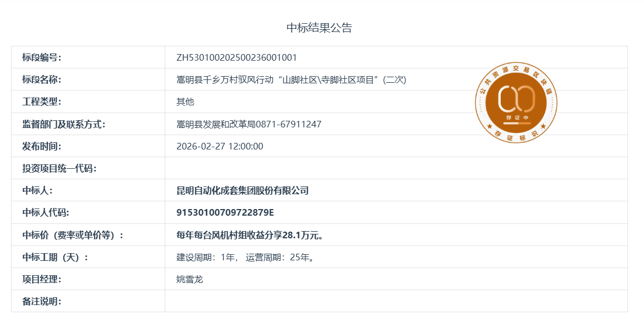Click the bidder code 91530100709722879E
The height and width of the screenshot is (321, 644).
click(225, 213)
